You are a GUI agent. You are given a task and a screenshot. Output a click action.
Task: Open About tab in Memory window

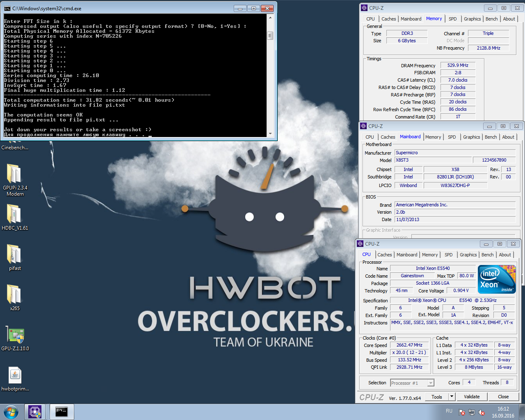coord(509,19)
